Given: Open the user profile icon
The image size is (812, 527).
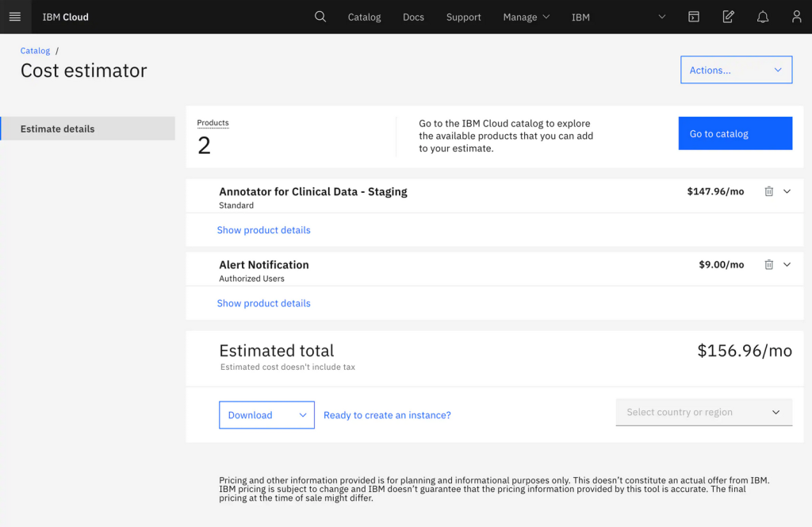Looking at the screenshot, I should coord(796,17).
